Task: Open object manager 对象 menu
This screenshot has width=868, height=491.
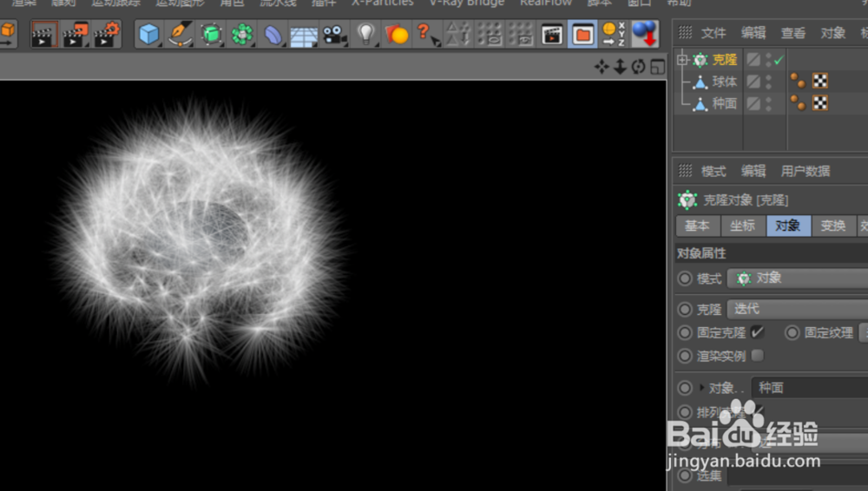Action: pos(832,33)
